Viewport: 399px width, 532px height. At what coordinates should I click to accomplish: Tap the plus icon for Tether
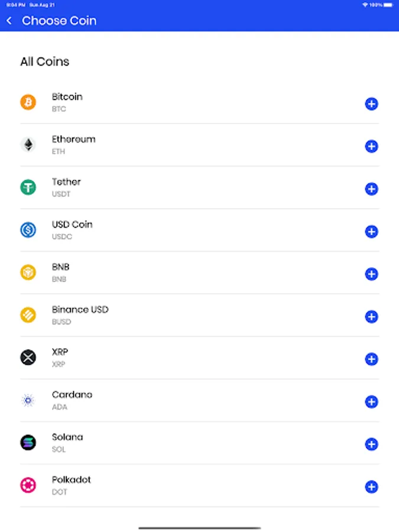pos(371,189)
